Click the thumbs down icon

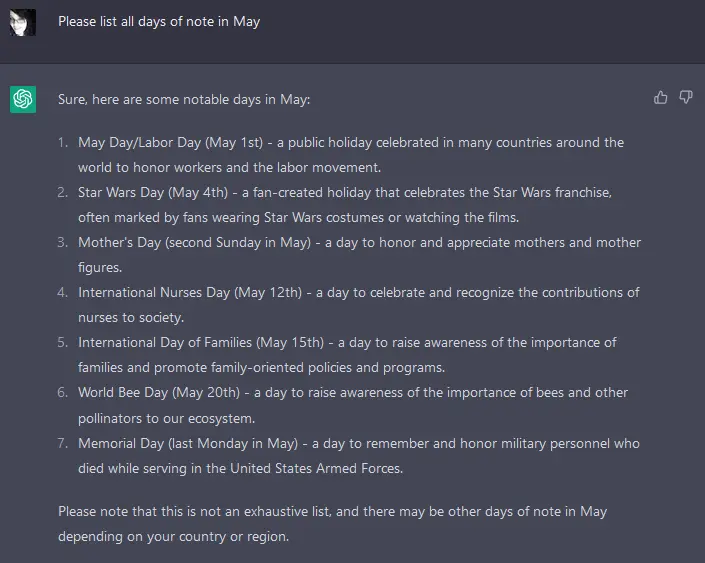[686, 97]
